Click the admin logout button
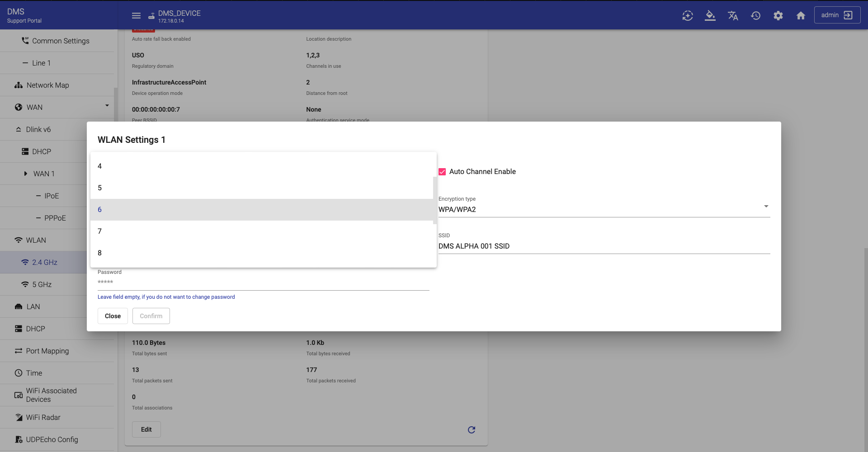The width and height of the screenshot is (868, 452). [x=837, y=15]
